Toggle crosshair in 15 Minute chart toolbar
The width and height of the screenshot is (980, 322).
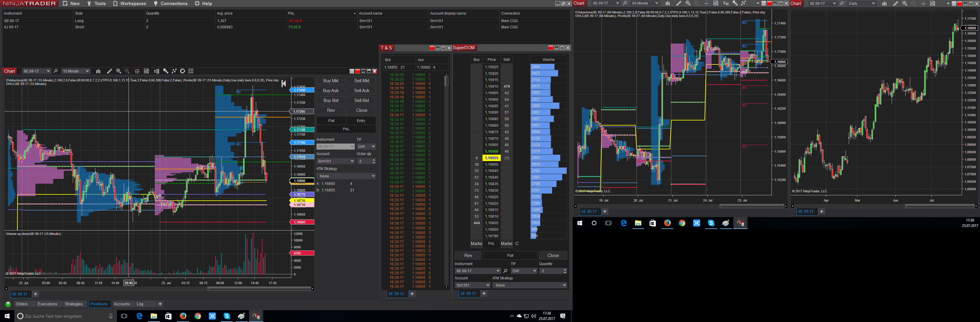[137, 71]
